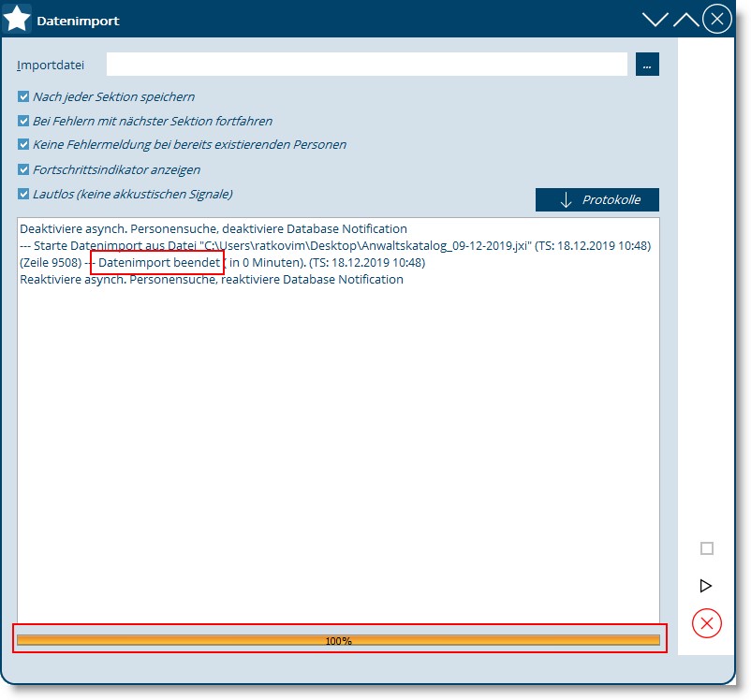Click into the Importdatei text field

point(366,64)
